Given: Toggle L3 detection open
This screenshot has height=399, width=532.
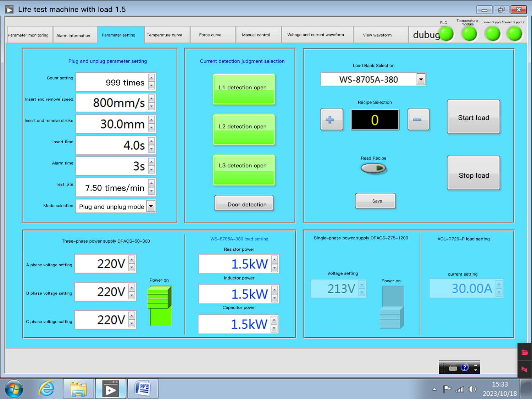Looking at the screenshot, I should coord(244,170).
